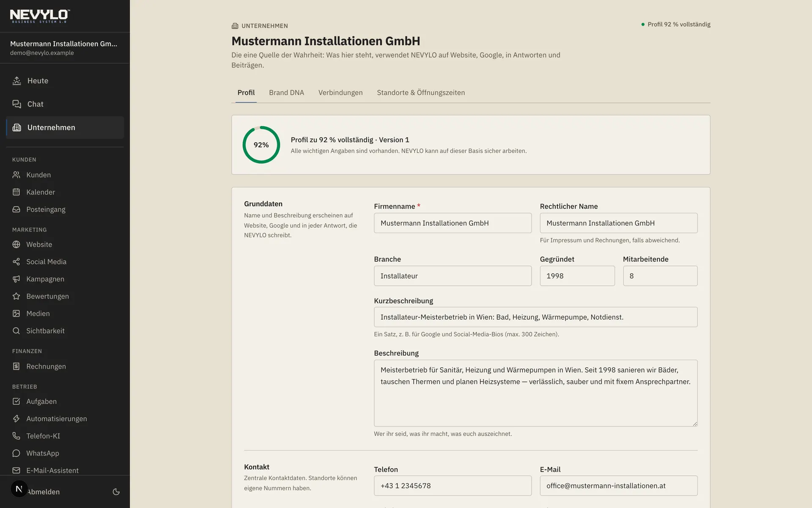Open Aufgaben via its checkbox icon
Image resolution: width=812 pixels, height=508 pixels.
16,401
